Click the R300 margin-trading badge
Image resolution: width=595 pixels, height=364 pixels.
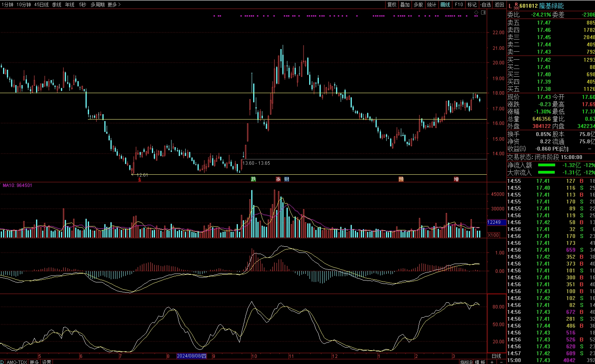coord(516,6)
